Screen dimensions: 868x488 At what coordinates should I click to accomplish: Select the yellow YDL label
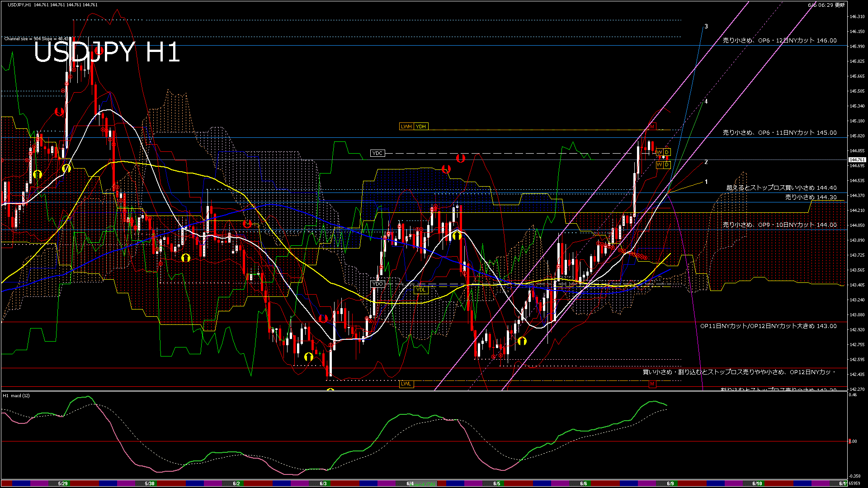(x=421, y=290)
